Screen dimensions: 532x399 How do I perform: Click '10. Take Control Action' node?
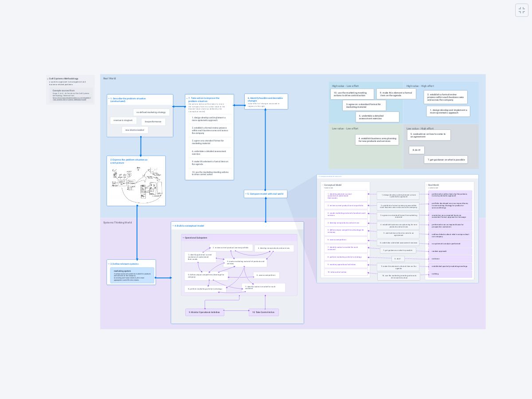[x=263, y=312]
